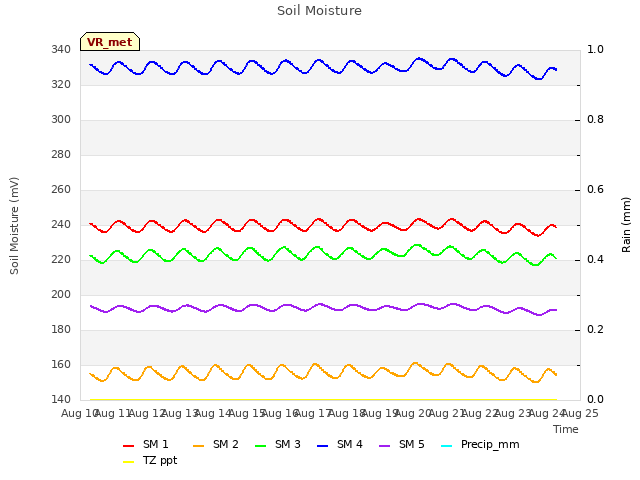
Task: Click the Soil Moisture chart title
Action: coord(319,11)
